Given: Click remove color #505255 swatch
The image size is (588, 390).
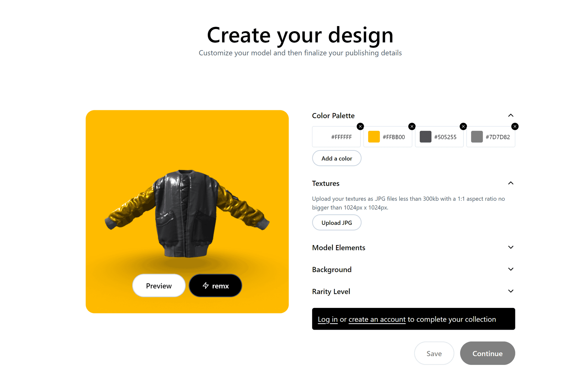Looking at the screenshot, I should (463, 126).
